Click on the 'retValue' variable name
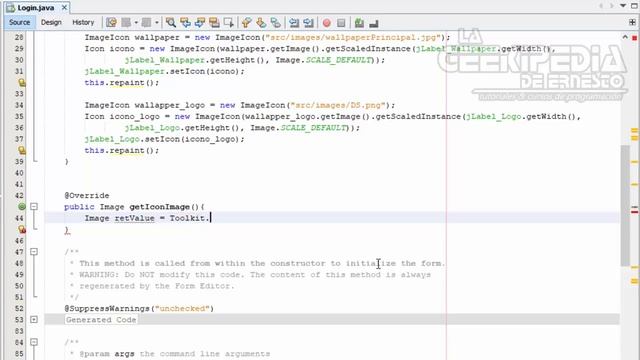640x360 pixels. pyautogui.click(x=134, y=218)
